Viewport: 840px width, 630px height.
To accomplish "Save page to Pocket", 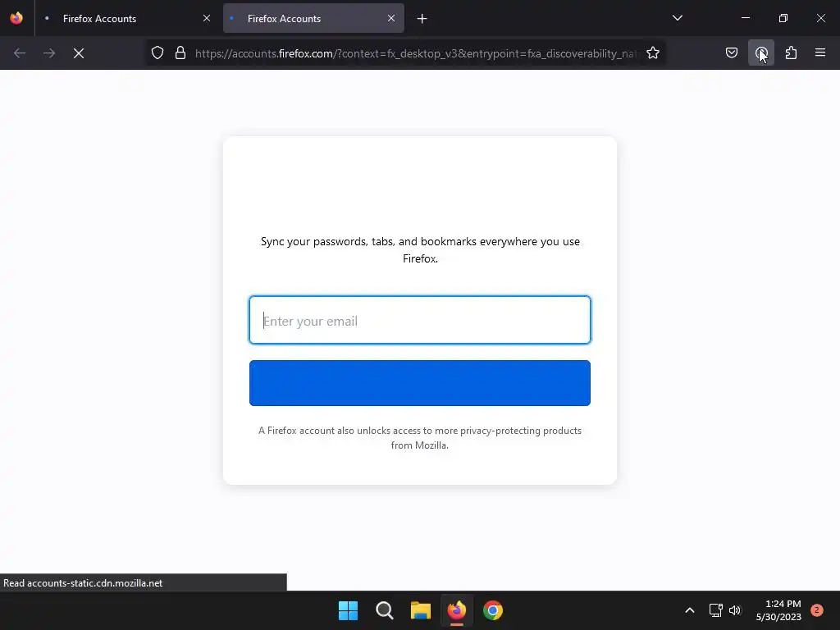I will point(731,53).
